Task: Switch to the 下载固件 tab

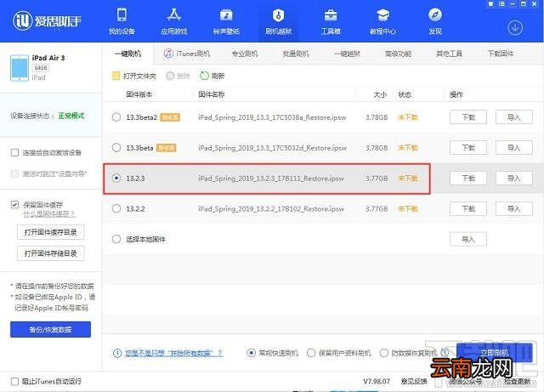Action: tap(501, 54)
